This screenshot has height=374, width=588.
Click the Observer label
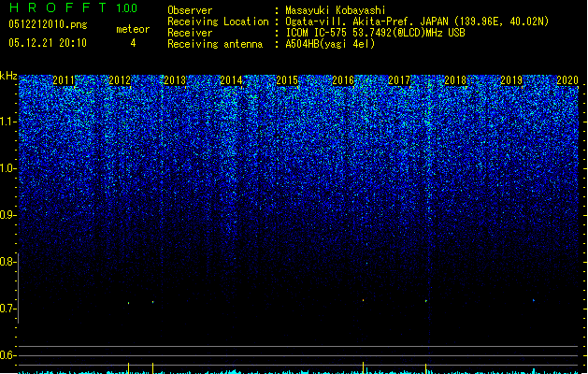[190, 10]
